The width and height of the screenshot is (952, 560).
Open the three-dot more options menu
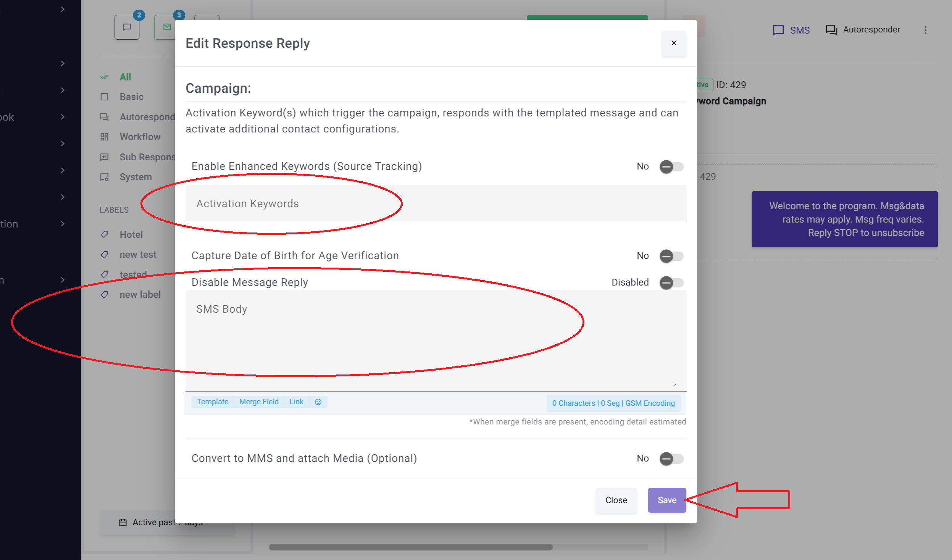tap(925, 30)
